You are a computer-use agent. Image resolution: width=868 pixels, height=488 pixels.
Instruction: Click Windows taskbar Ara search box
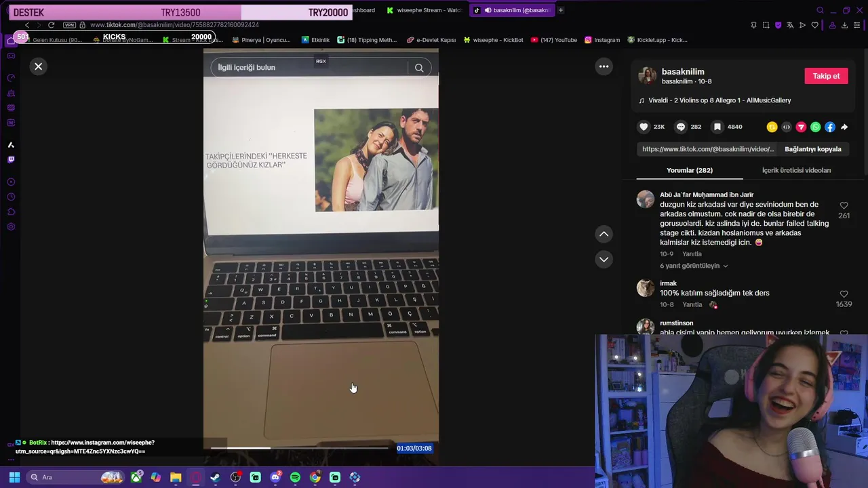click(75, 477)
